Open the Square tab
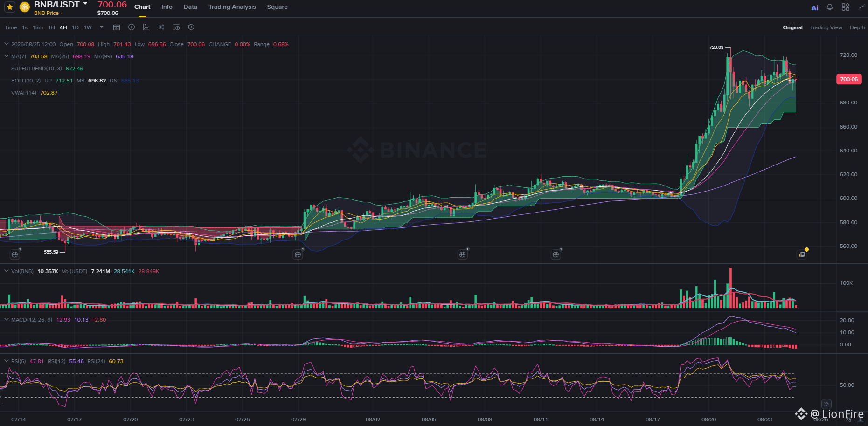Screen dimensions: 868x426 point(278,7)
